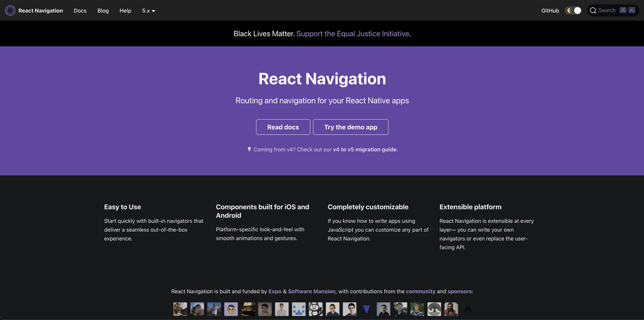644x320 pixels.
Task: Open the 5.x version dropdown
Action: click(x=149, y=11)
